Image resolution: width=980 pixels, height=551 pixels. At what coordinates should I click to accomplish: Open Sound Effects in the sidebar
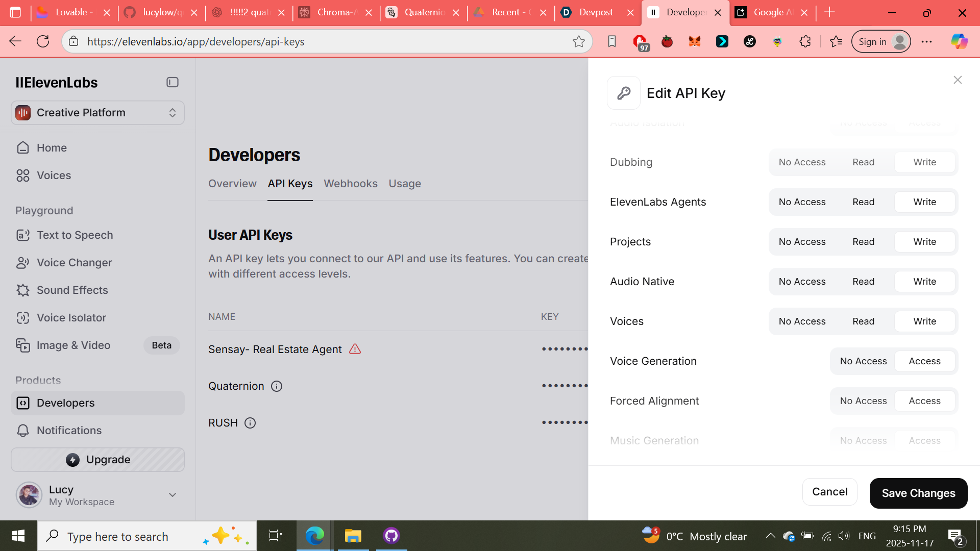(x=72, y=290)
